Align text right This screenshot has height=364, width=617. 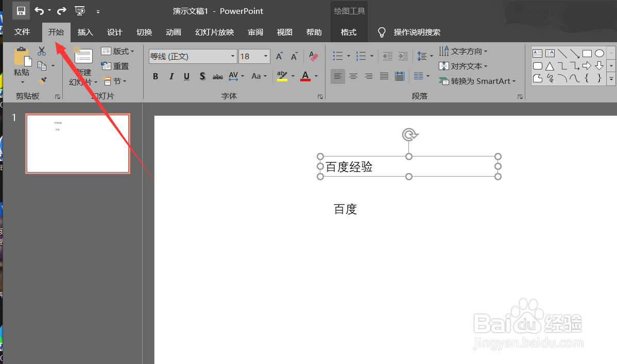coord(369,76)
